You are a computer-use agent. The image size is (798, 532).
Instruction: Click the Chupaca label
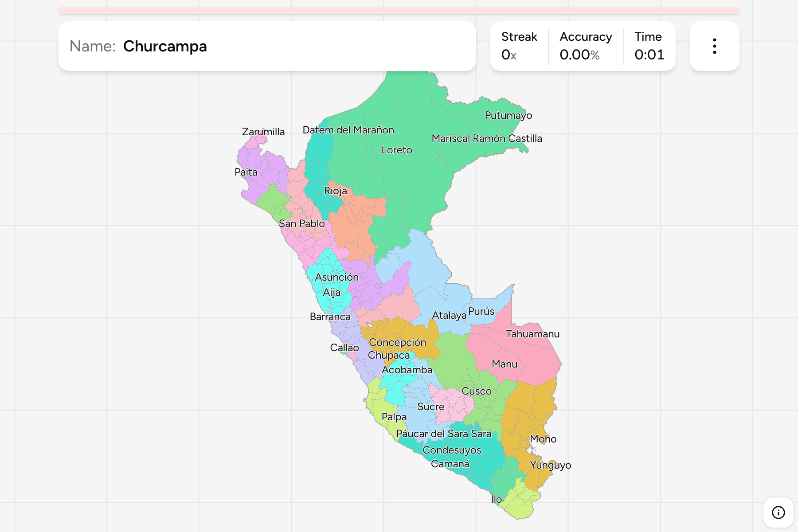pos(389,355)
